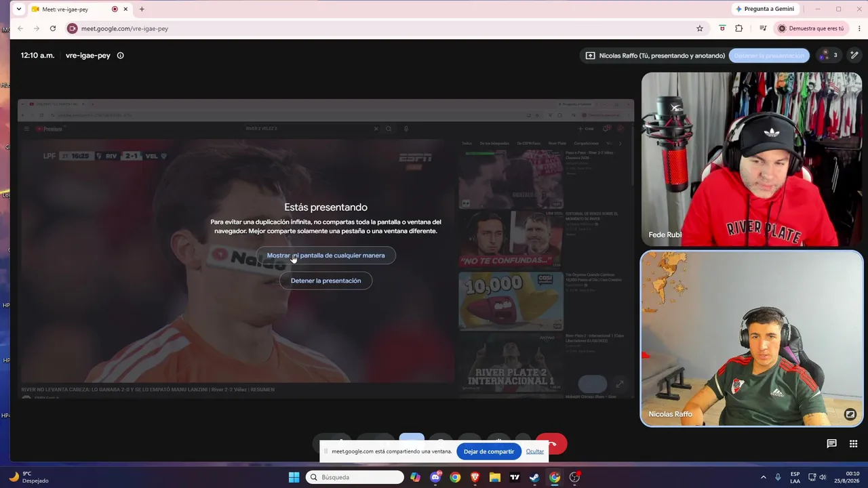Open the volume icon in the system tray

pos(823,477)
